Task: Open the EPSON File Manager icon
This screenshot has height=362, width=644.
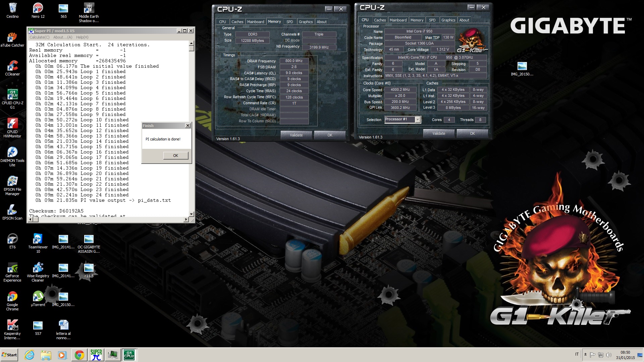Action: tap(12, 185)
